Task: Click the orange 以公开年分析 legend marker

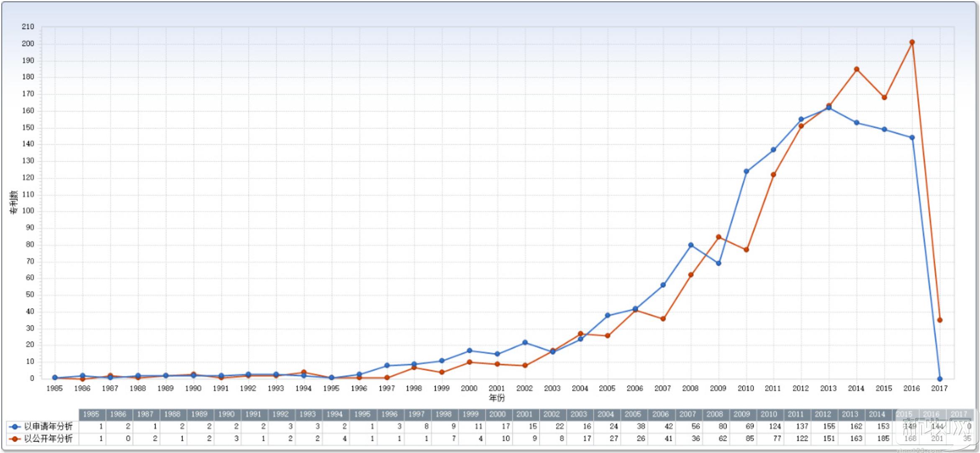Action: [x=15, y=439]
